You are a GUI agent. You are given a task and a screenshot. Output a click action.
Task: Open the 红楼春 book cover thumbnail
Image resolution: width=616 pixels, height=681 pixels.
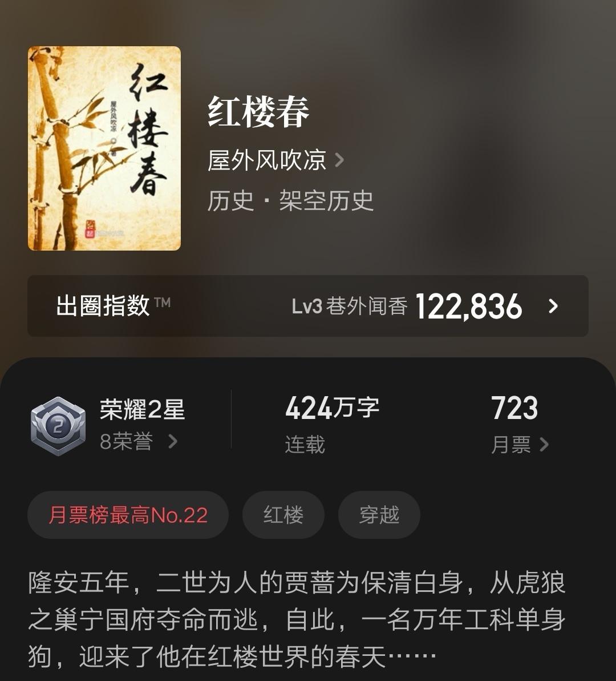(104, 148)
